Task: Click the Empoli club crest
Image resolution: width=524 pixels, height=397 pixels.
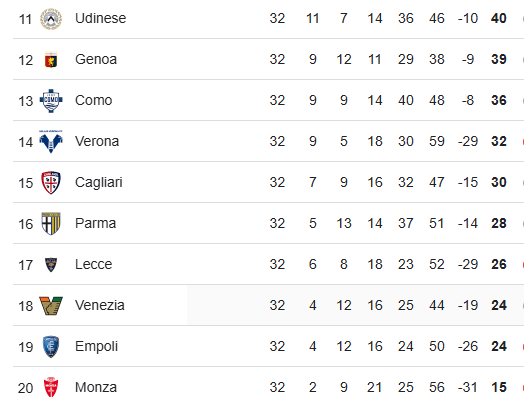Action: coord(51,347)
